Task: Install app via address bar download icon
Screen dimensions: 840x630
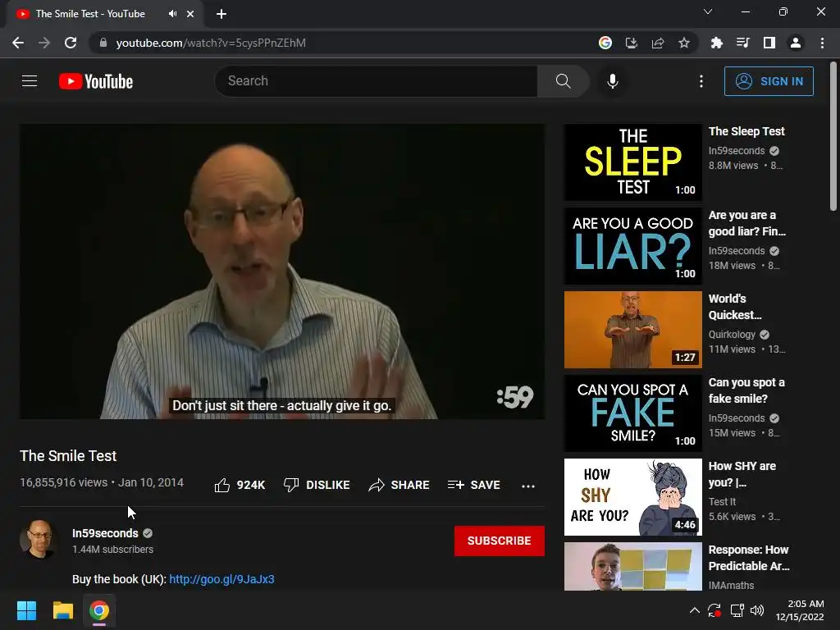Action: (x=632, y=43)
